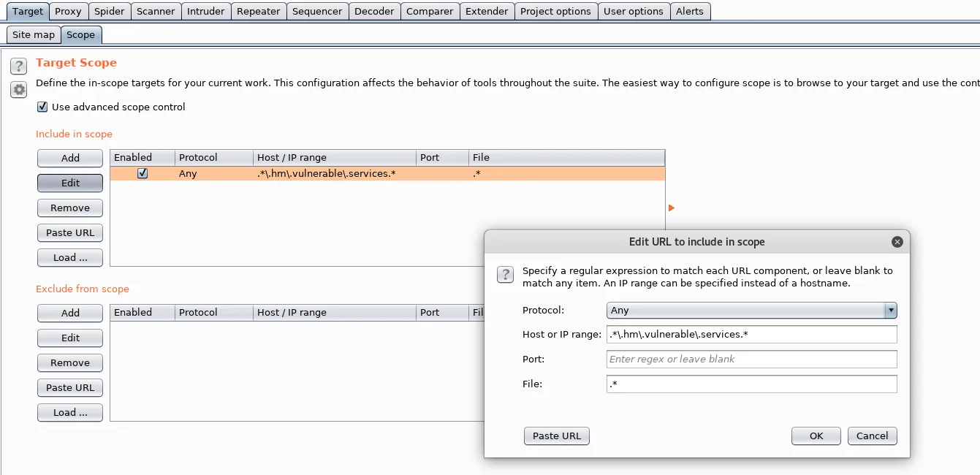Click the Port regex input field
The height and width of the screenshot is (475, 980).
tap(751, 360)
